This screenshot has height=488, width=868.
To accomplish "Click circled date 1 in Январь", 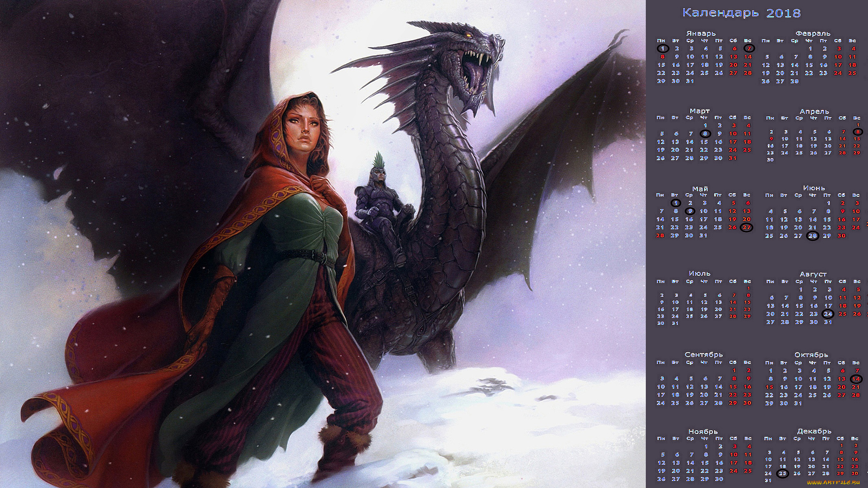I will click(x=663, y=48).
